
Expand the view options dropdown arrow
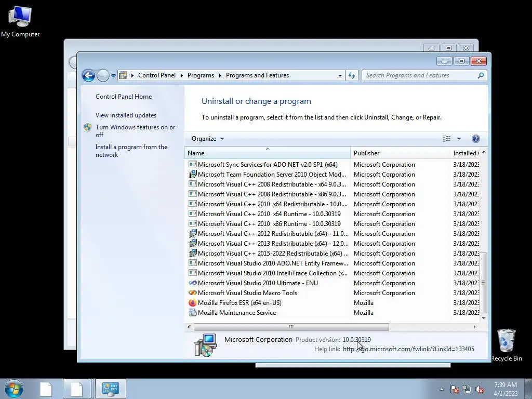pyautogui.click(x=459, y=139)
